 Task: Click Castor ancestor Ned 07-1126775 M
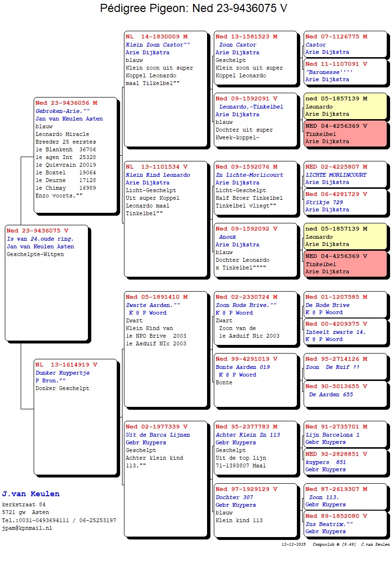coord(345,44)
